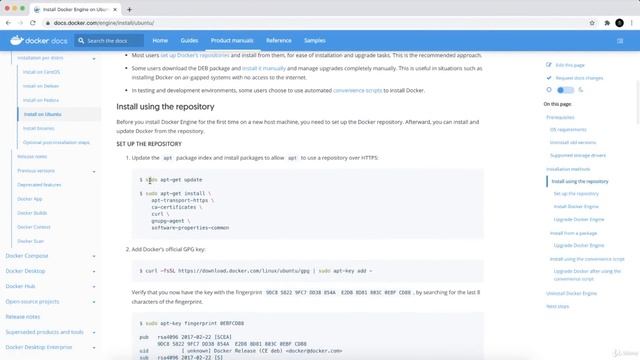Click the Request docs changes link

(x=579, y=78)
